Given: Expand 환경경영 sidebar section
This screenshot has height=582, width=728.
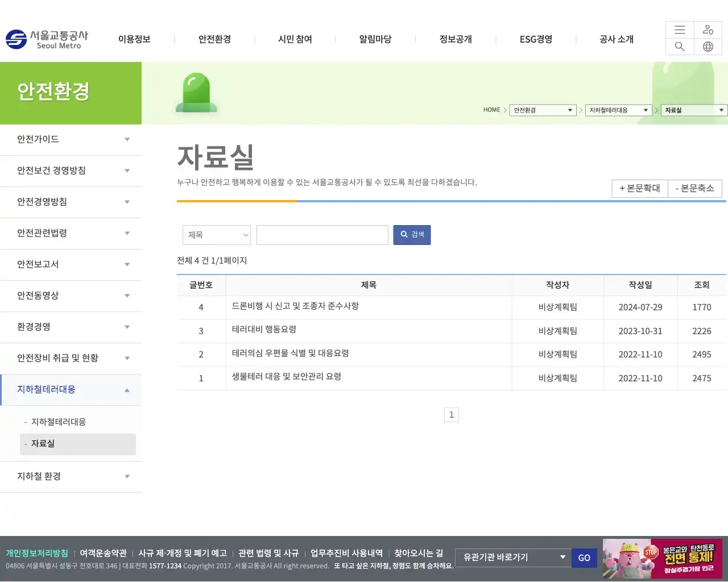Looking at the screenshot, I should (71, 327).
